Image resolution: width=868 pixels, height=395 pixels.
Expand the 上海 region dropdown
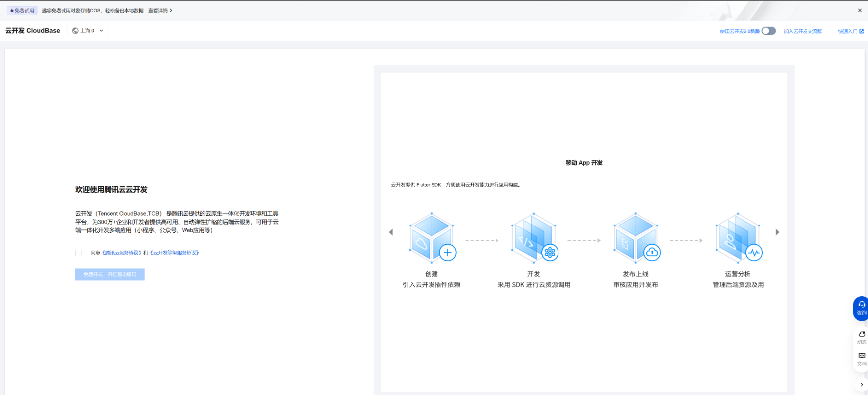pos(88,31)
